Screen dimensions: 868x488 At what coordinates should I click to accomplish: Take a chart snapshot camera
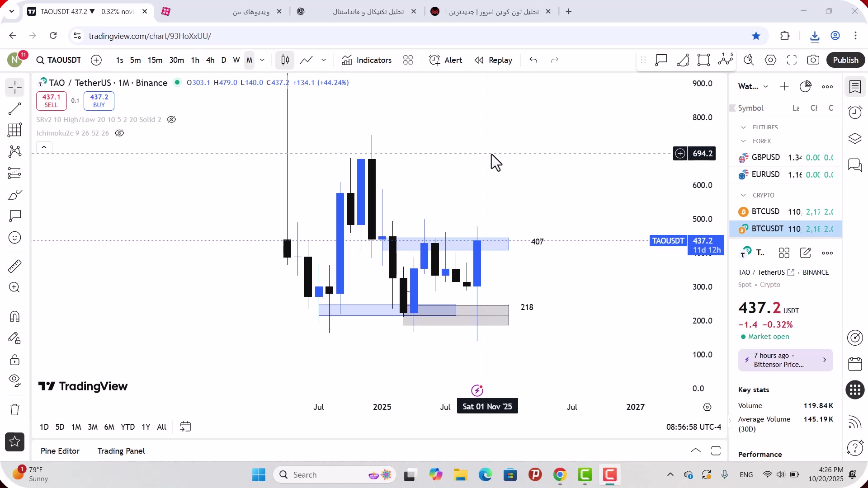[x=813, y=60]
